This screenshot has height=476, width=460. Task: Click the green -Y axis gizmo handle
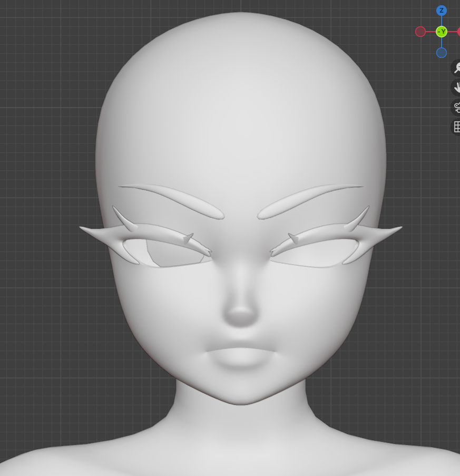click(442, 32)
